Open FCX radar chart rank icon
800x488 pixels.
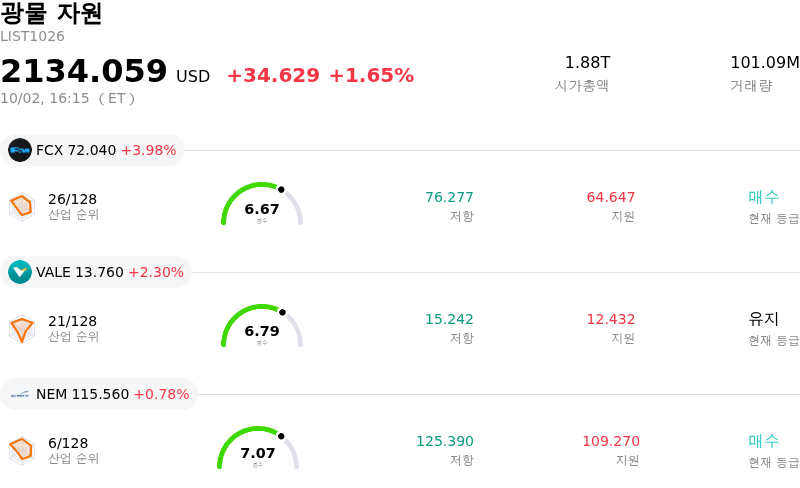(22, 207)
